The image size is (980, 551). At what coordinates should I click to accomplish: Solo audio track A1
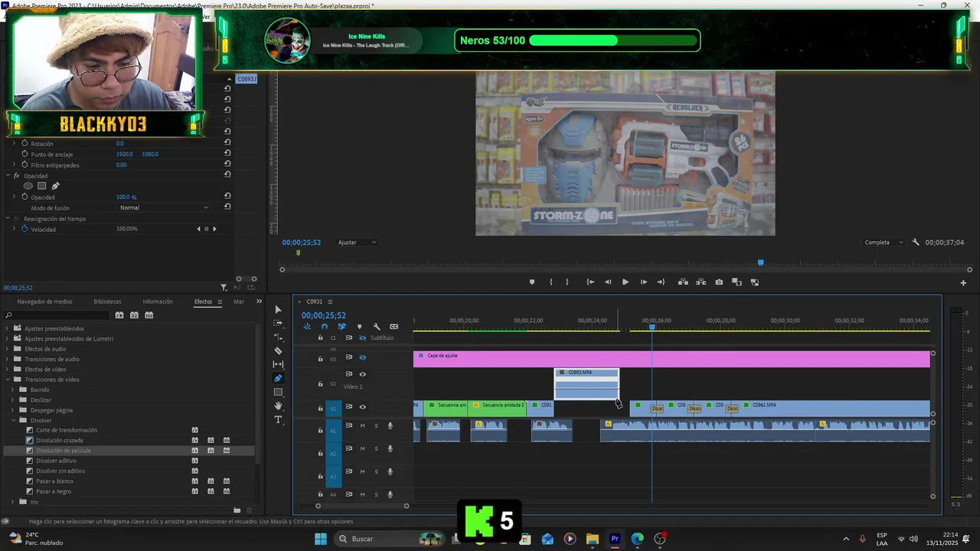376,426
